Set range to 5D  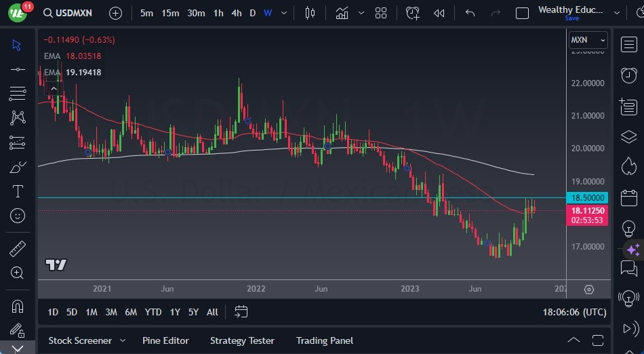(72, 312)
